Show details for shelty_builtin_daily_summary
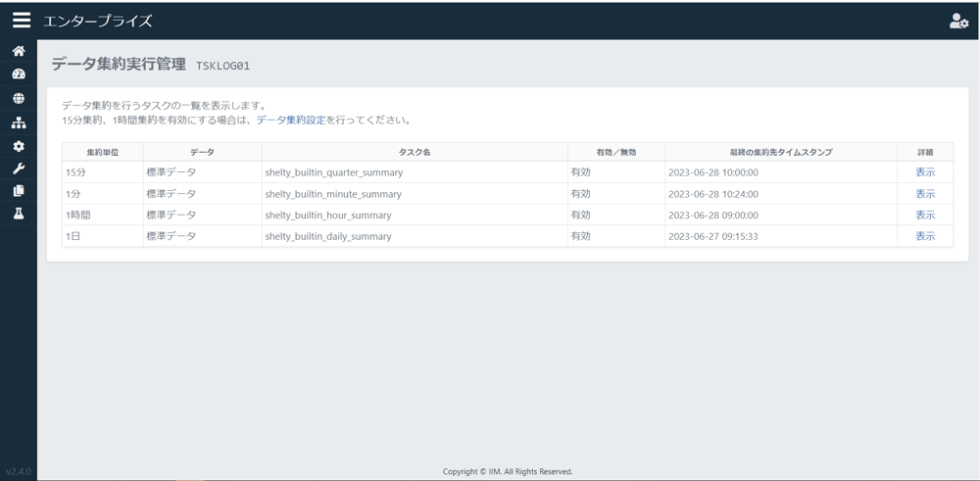This screenshot has width=980, height=481. coord(925,236)
